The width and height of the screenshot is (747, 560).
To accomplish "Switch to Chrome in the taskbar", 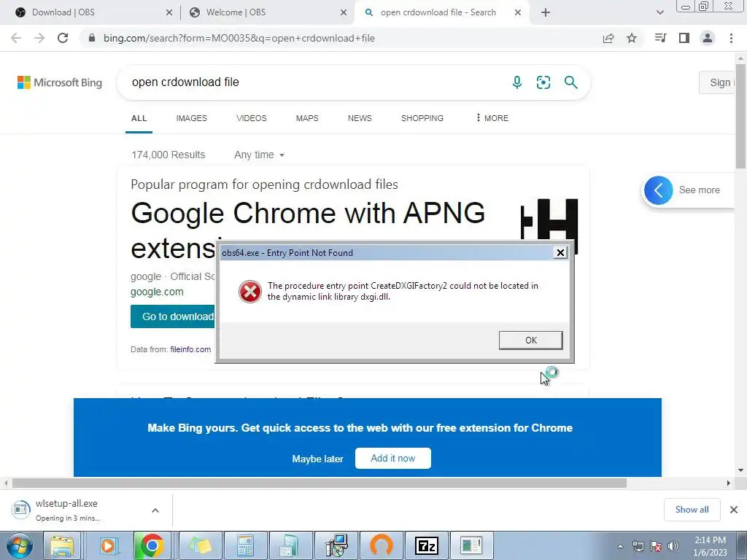I will 152,545.
